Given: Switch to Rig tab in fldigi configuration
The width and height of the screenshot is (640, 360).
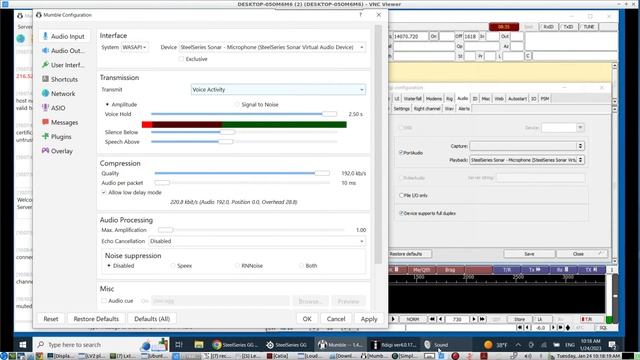Looking at the screenshot, I should [x=449, y=99].
